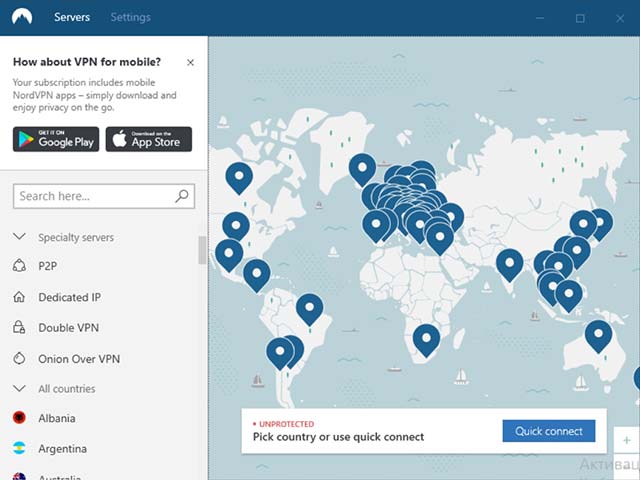Viewport: 640px width, 480px height.
Task: Click the Double VPN lock icon
Action: 19,327
